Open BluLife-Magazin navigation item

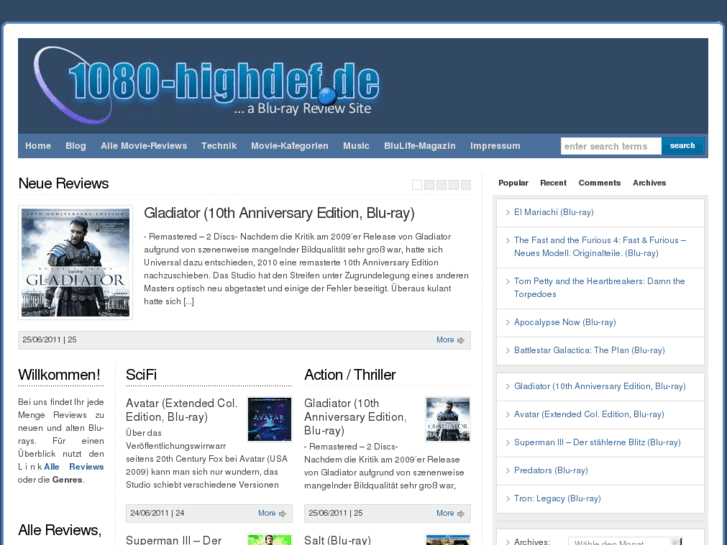pos(420,146)
